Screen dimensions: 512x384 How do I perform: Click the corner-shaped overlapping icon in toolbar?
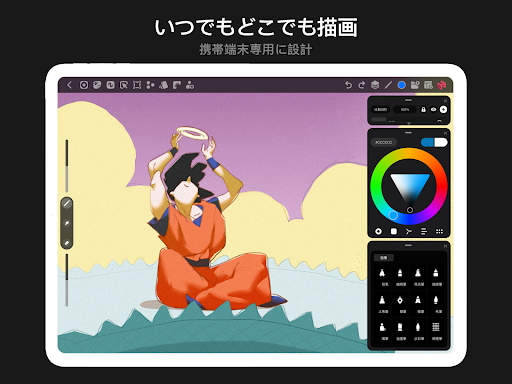pyautogui.click(x=177, y=85)
